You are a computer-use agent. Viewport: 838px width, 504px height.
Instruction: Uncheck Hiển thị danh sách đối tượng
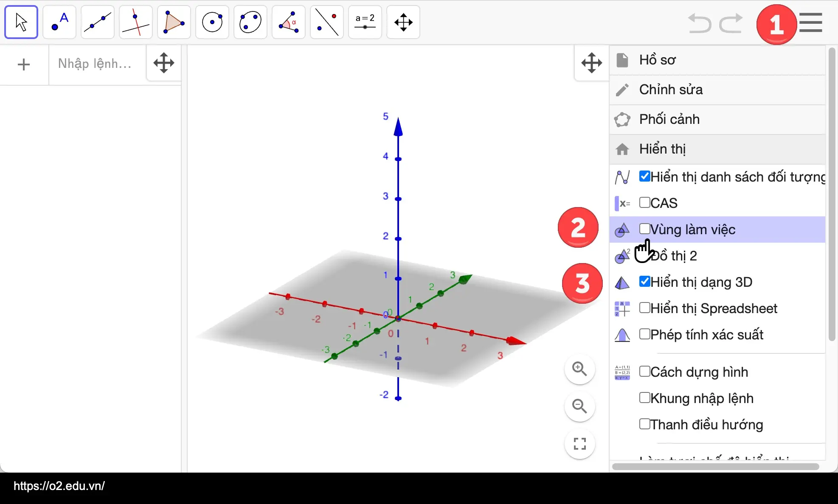point(644,176)
